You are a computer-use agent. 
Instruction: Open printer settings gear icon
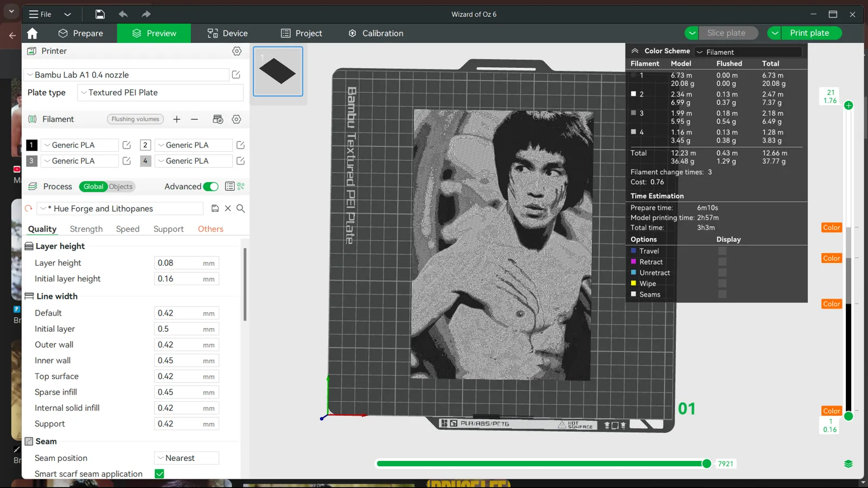(x=237, y=51)
